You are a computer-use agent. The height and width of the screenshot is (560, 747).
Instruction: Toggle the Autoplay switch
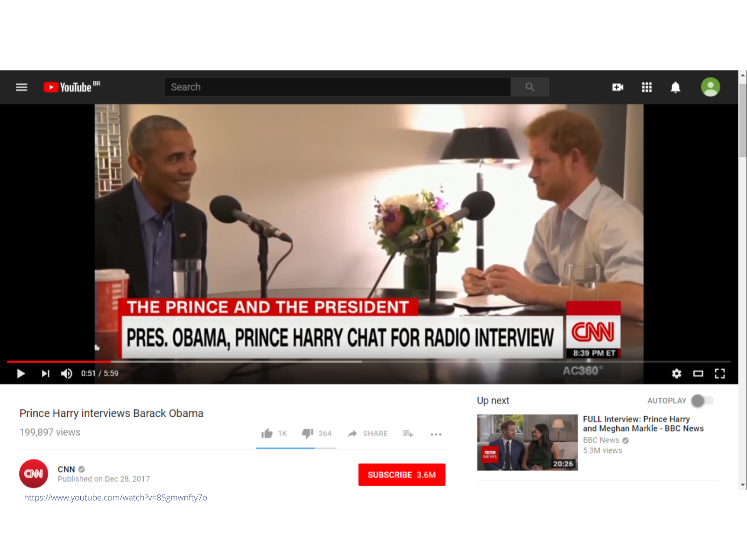click(x=703, y=400)
